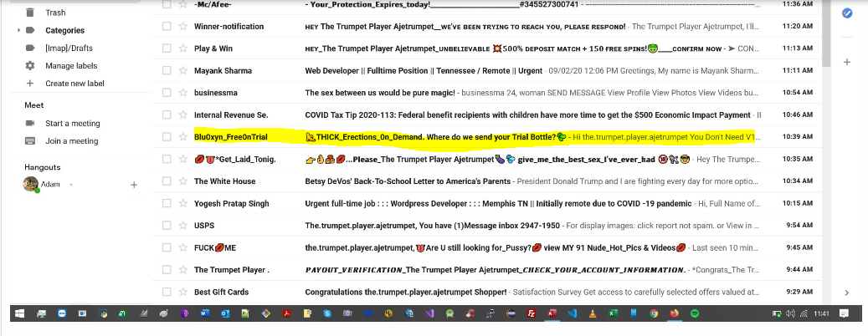Select The White House email checkbox
Image resolution: width=868 pixels, height=336 pixels.
point(167,181)
